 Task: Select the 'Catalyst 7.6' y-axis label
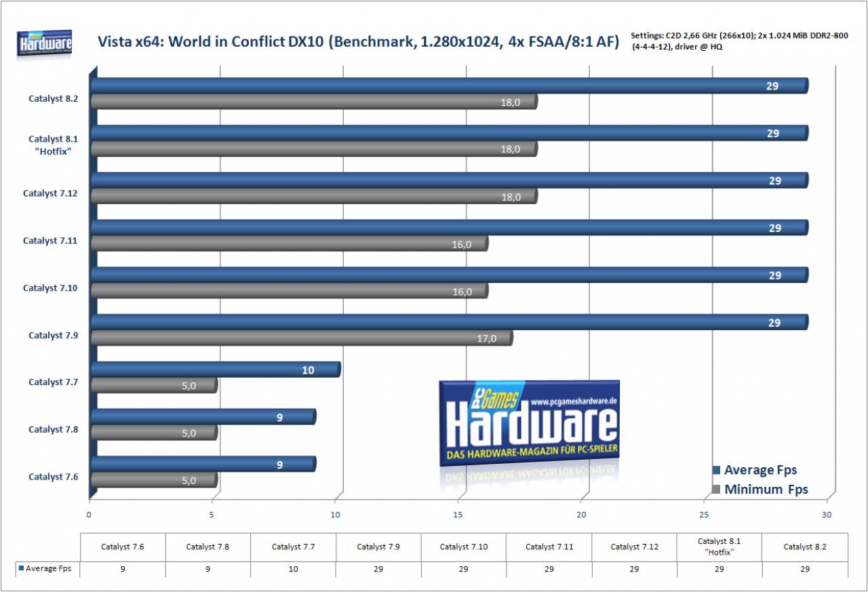point(54,477)
